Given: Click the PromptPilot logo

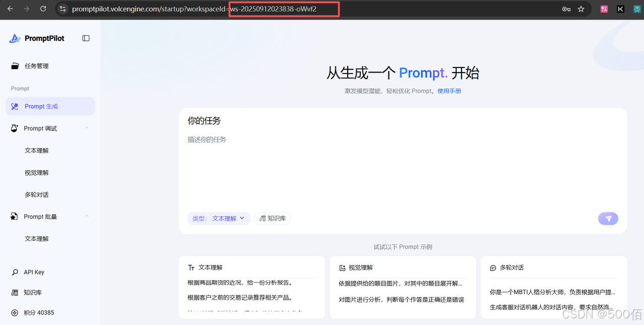Looking at the screenshot, I should (15, 38).
